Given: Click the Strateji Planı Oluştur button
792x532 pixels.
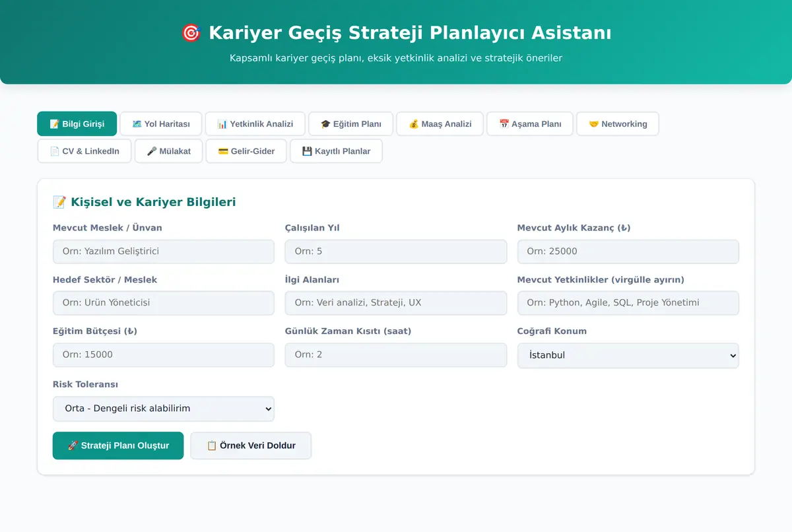Looking at the screenshot, I should pyautogui.click(x=118, y=446).
